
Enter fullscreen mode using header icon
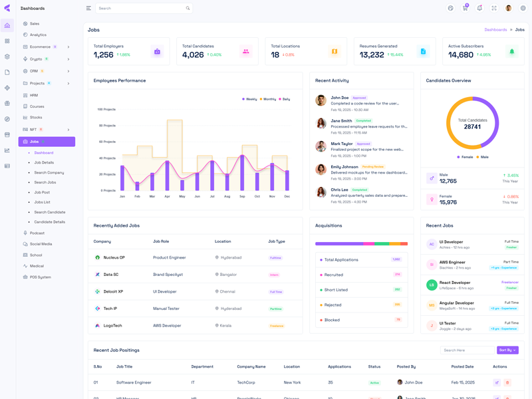tap(494, 8)
